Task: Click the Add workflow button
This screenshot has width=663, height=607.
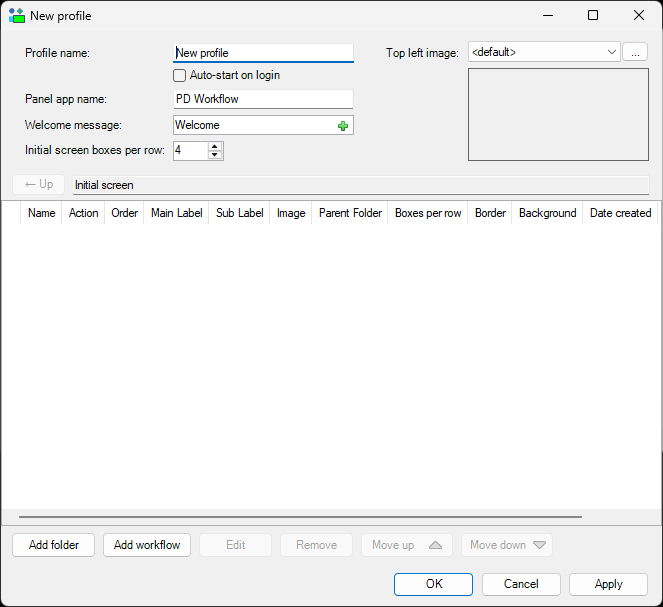Action: (147, 545)
